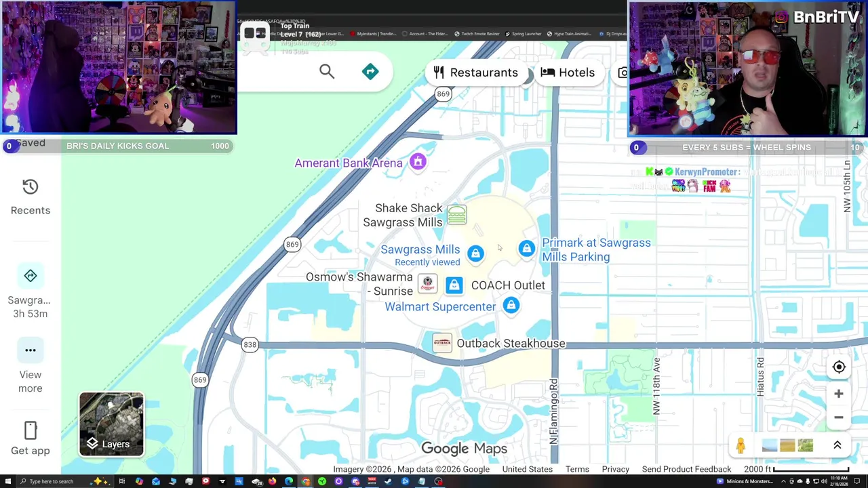
Task: Select Osmow's Shawarma marker icon
Action: pos(427,283)
